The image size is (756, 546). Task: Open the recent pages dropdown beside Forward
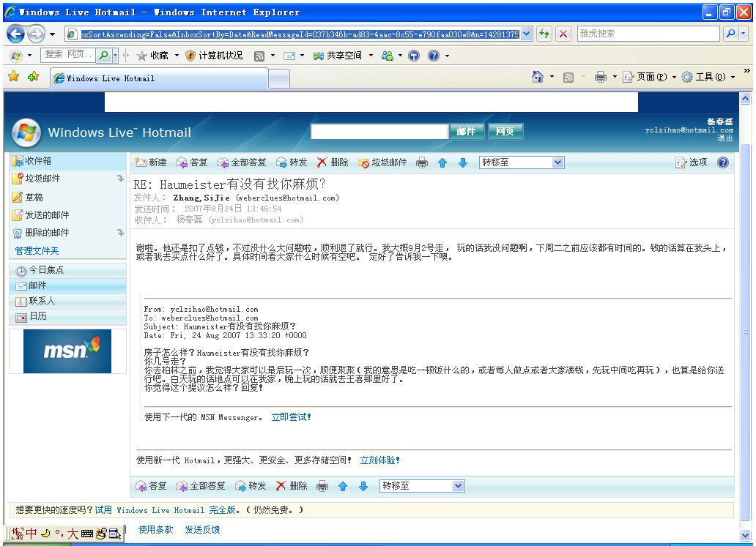[52, 34]
